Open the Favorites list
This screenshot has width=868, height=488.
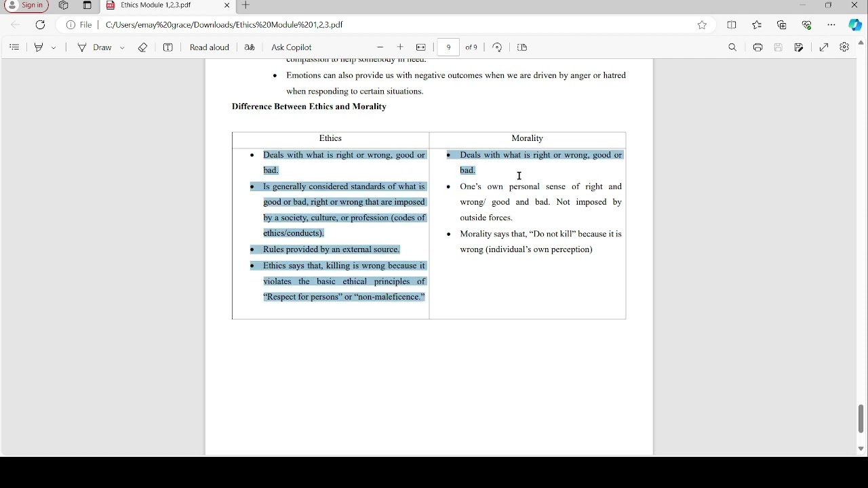[757, 25]
